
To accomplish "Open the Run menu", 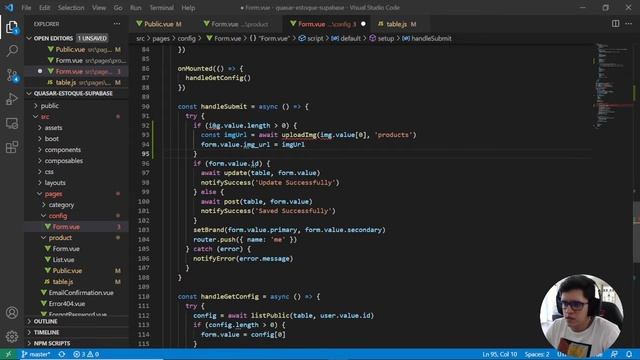I will (x=136, y=8).
